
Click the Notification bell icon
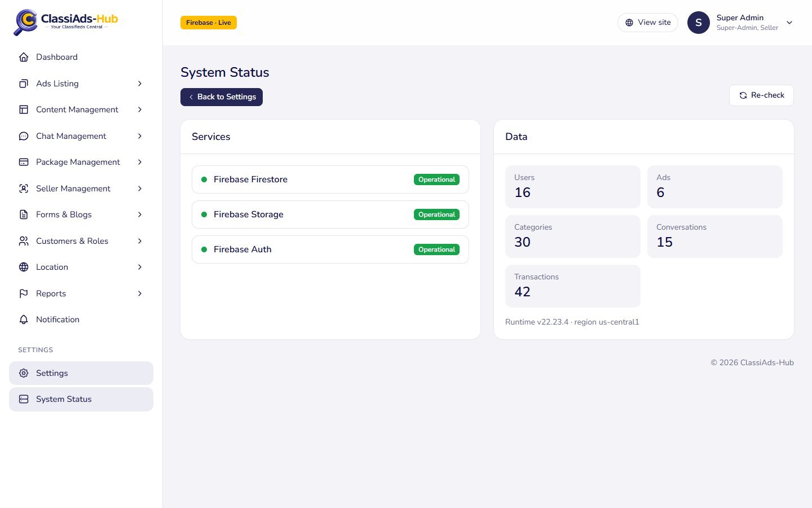24,319
